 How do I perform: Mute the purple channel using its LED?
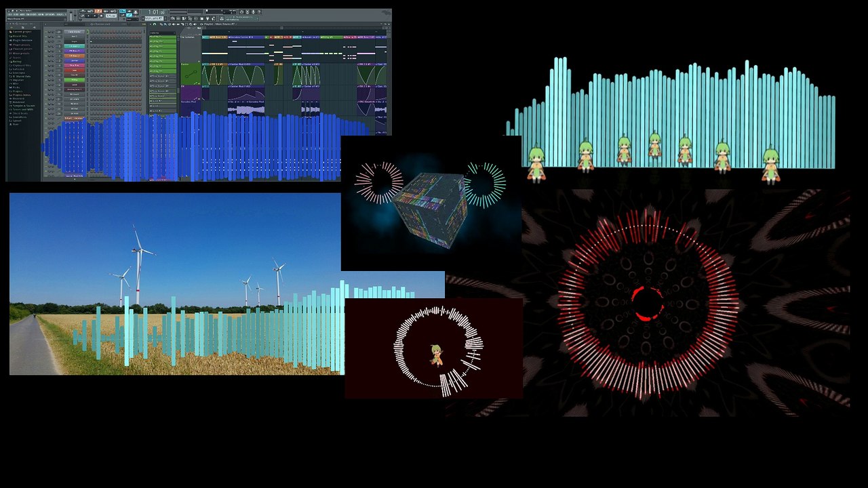click(46, 51)
